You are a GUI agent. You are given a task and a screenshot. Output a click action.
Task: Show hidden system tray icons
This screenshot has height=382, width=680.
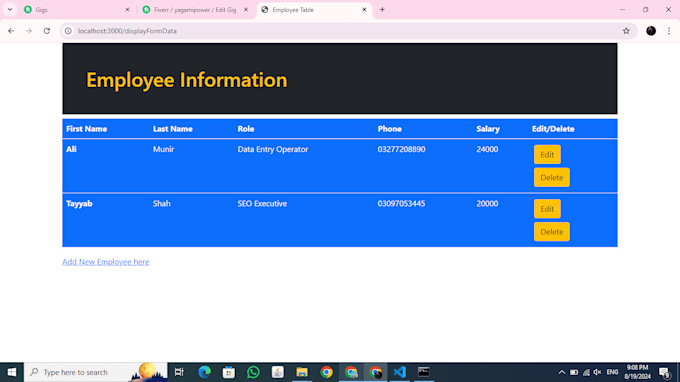(x=562, y=372)
